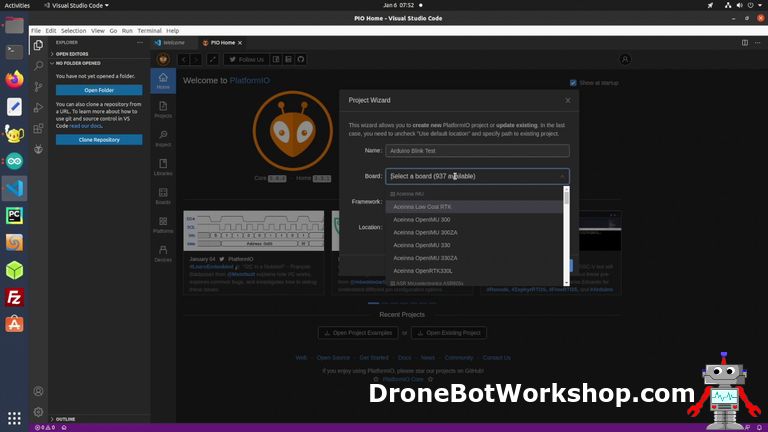Viewport: 768px width, 432px height.
Task: Click the split editor icon
Action: click(x=744, y=43)
